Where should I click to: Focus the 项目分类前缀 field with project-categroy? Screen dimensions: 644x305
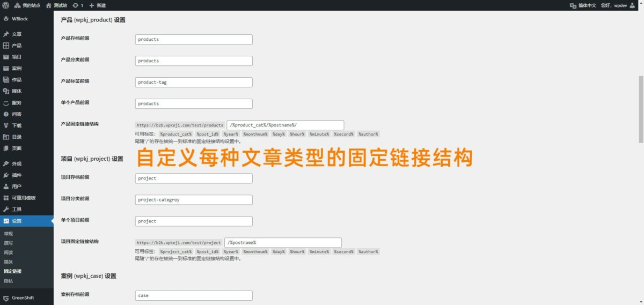(193, 200)
